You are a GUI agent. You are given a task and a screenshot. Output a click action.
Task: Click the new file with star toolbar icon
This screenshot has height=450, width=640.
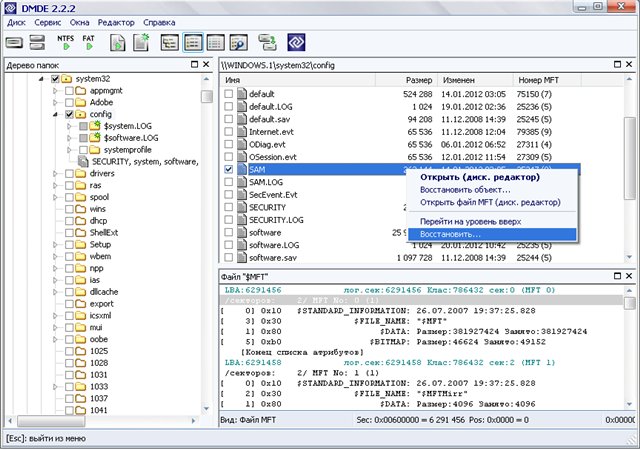point(141,42)
